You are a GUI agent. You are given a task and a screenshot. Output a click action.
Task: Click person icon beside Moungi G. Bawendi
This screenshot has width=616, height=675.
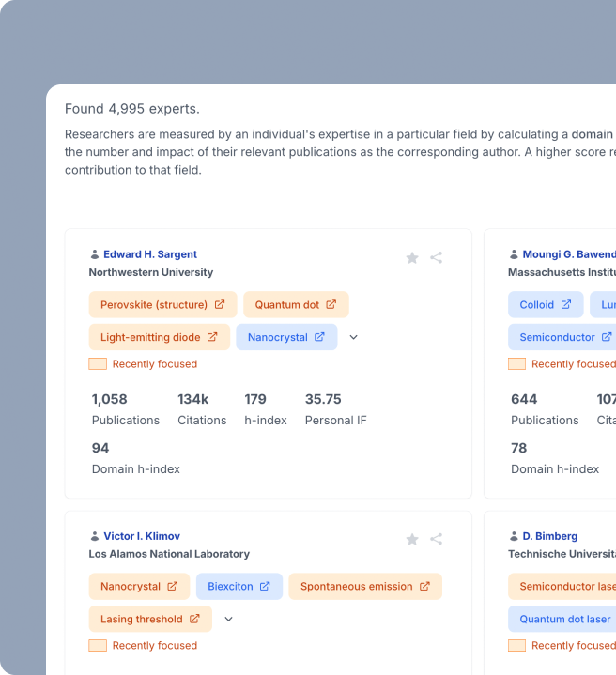point(514,254)
